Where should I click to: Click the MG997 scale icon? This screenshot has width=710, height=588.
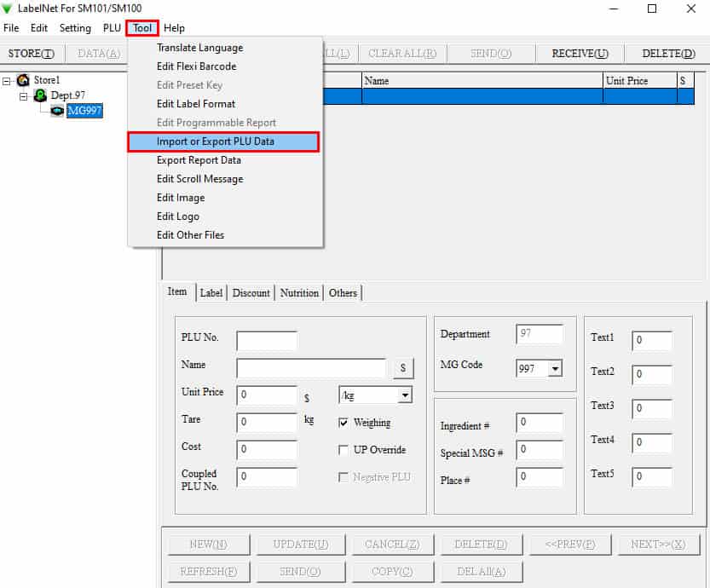pyautogui.click(x=56, y=111)
